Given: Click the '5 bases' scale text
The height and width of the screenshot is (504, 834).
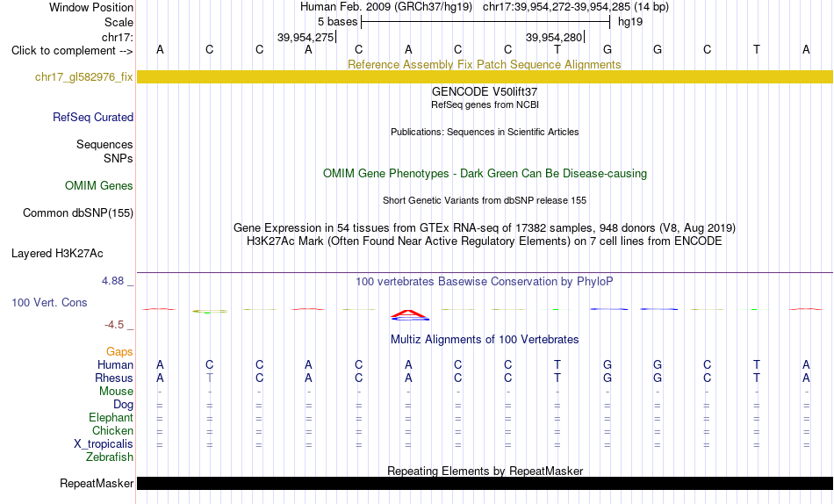Looking at the screenshot, I should click(338, 22).
